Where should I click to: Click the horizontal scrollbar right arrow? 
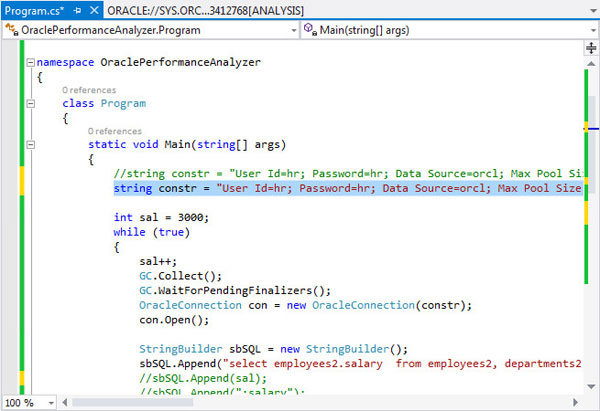pos(575,402)
